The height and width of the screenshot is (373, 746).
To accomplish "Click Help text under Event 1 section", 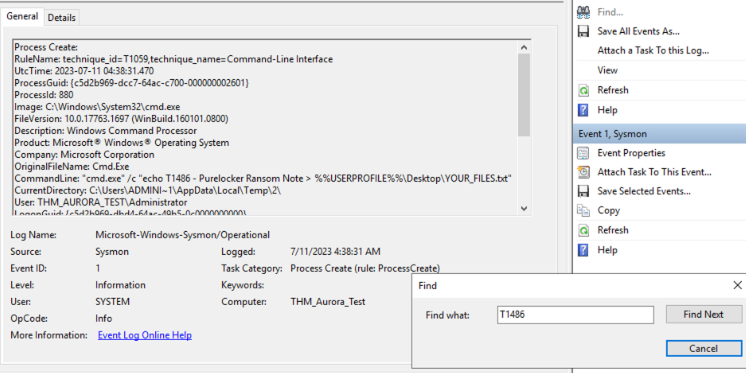I will (x=607, y=250).
